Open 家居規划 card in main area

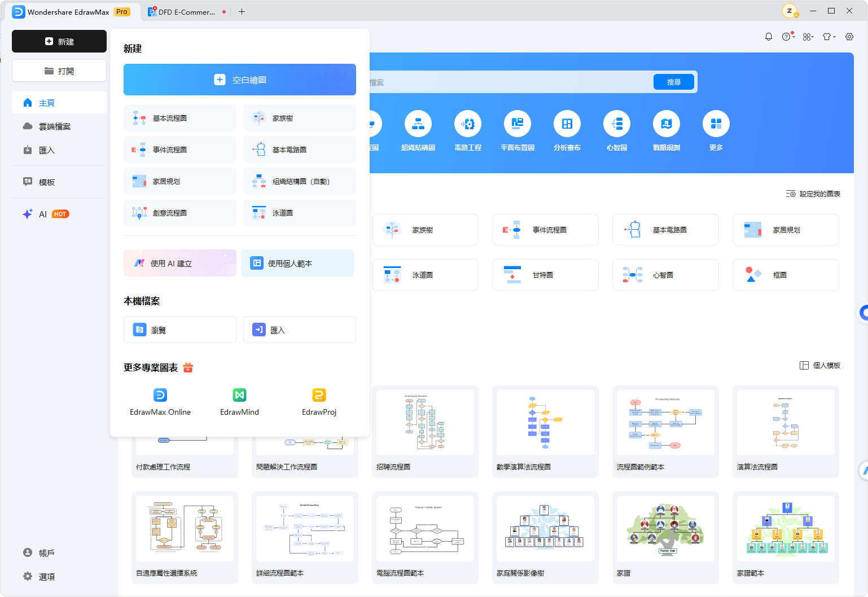(786, 230)
